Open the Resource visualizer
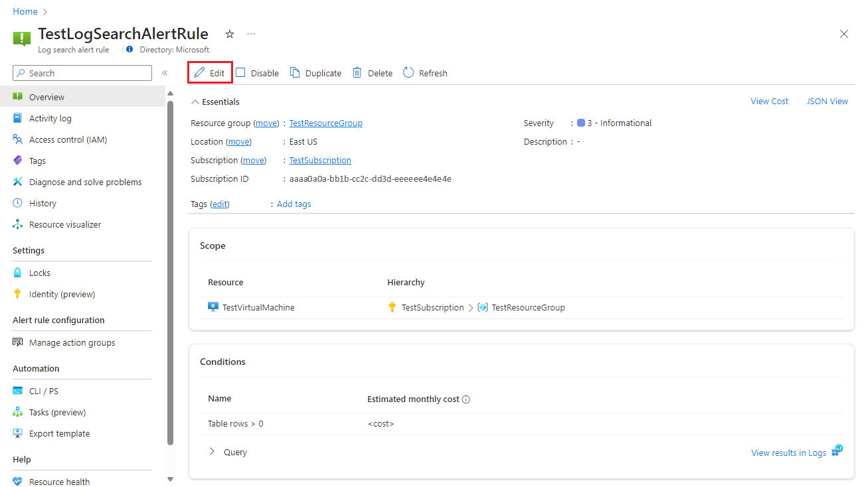 coord(66,224)
